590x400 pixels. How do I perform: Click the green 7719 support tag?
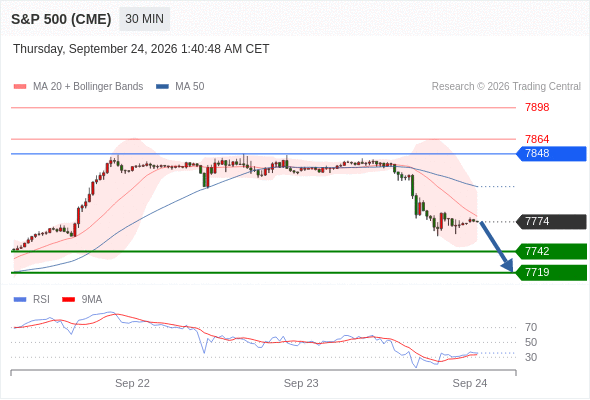(x=552, y=273)
